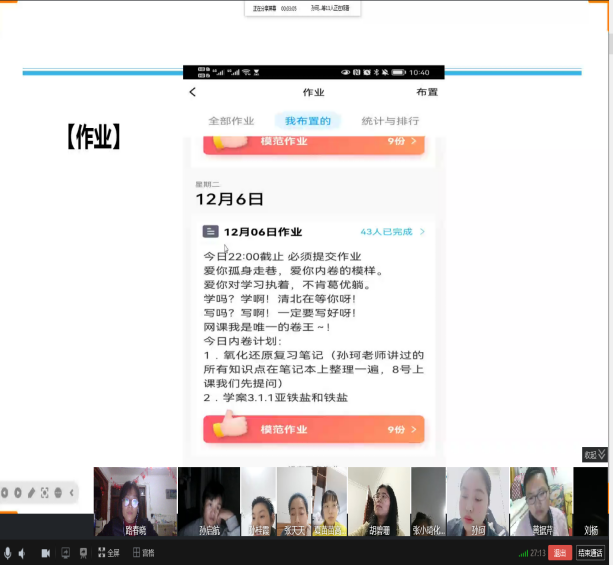
Task: Collapse the annotation toolbar with left arrow
Action: 71,493
